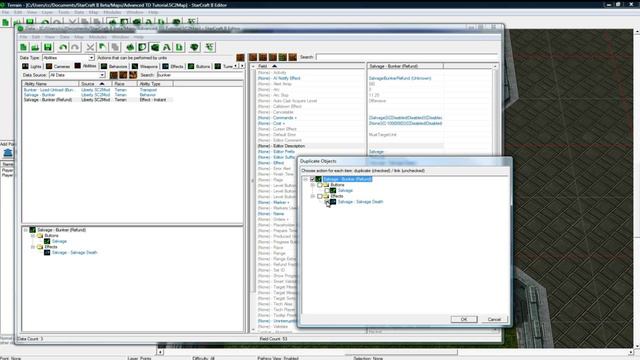Click the second-to-last Data editor toolbar icon
This screenshot has height=360, width=640.
pos(194,47)
